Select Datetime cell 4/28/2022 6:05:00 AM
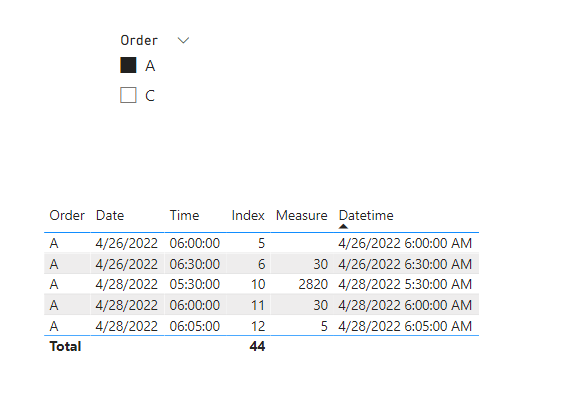The image size is (588, 404). [x=405, y=326]
